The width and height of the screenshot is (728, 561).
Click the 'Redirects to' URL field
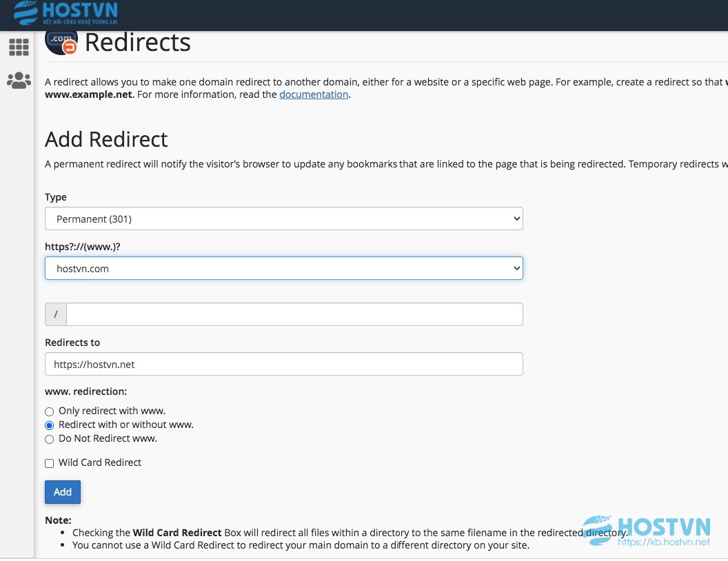[283, 365]
